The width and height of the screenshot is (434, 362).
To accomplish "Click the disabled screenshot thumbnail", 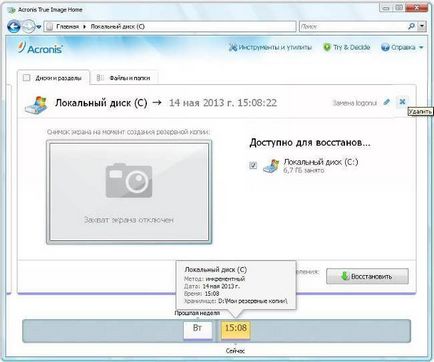I will coord(129,191).
